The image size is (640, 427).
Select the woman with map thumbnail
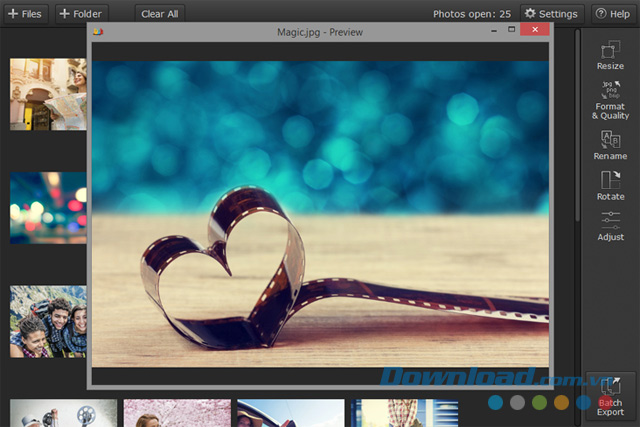[47, 94]
